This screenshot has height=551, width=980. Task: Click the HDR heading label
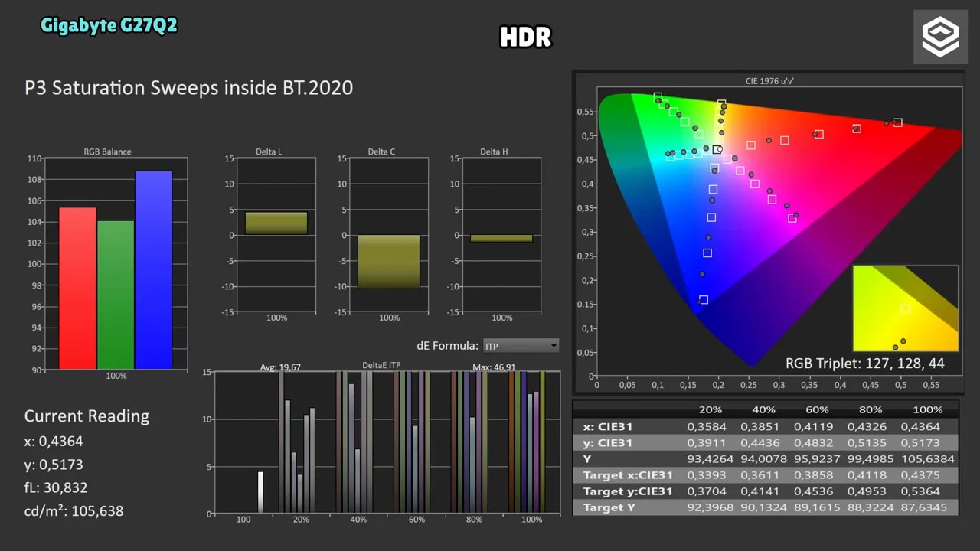(x=526, y=37)
